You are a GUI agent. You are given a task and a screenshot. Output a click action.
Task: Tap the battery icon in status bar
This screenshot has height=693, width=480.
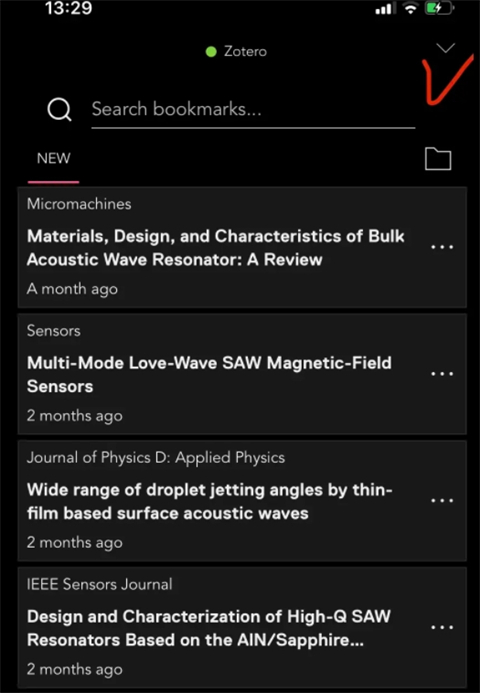click(438, 8)
